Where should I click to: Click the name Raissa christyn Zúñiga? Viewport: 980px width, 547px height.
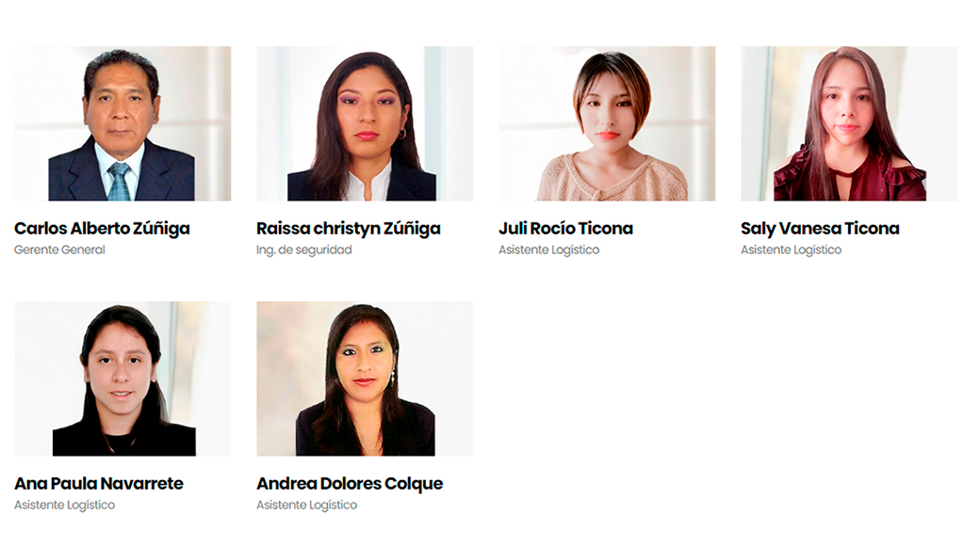point(348,229)
